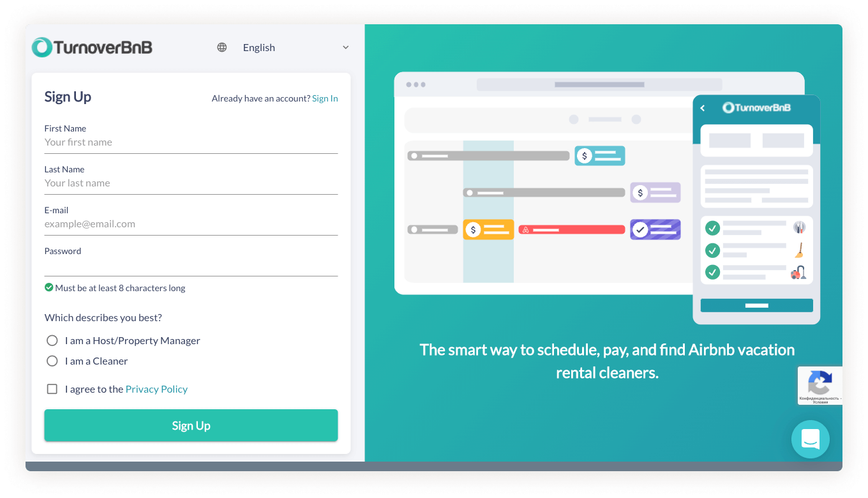Image resolution: width=868 pixels, height=498 pixels.
Task: Open the Privacy Policy link
Action: coord(156,389)
